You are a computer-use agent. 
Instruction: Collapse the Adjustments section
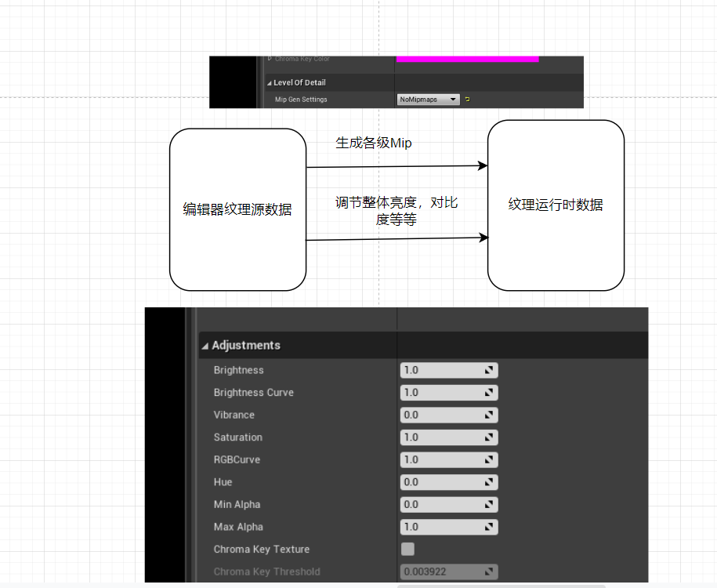pos(205,345)
